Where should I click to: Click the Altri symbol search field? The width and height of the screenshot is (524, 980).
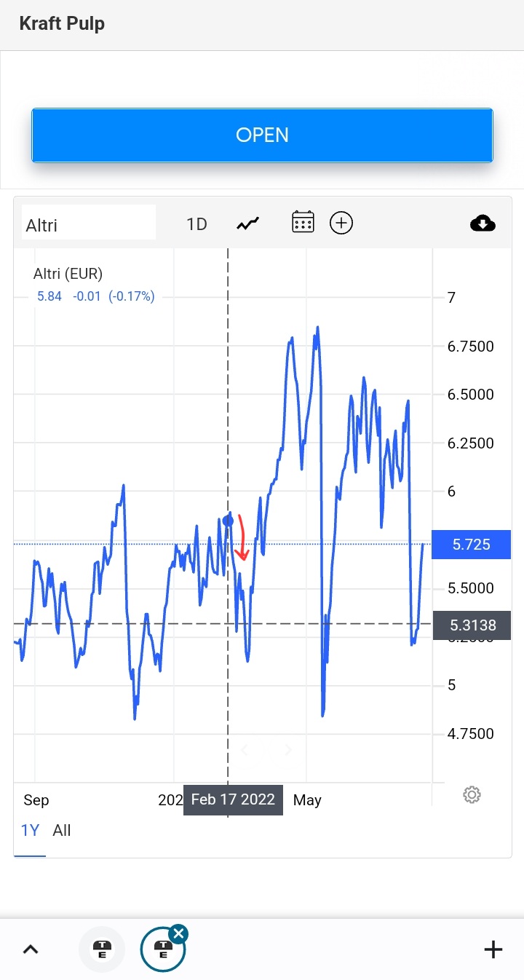click(89, 224)
